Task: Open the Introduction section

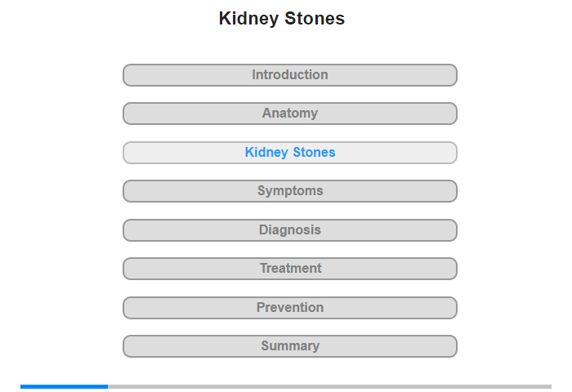Action: tap(290, 75)
